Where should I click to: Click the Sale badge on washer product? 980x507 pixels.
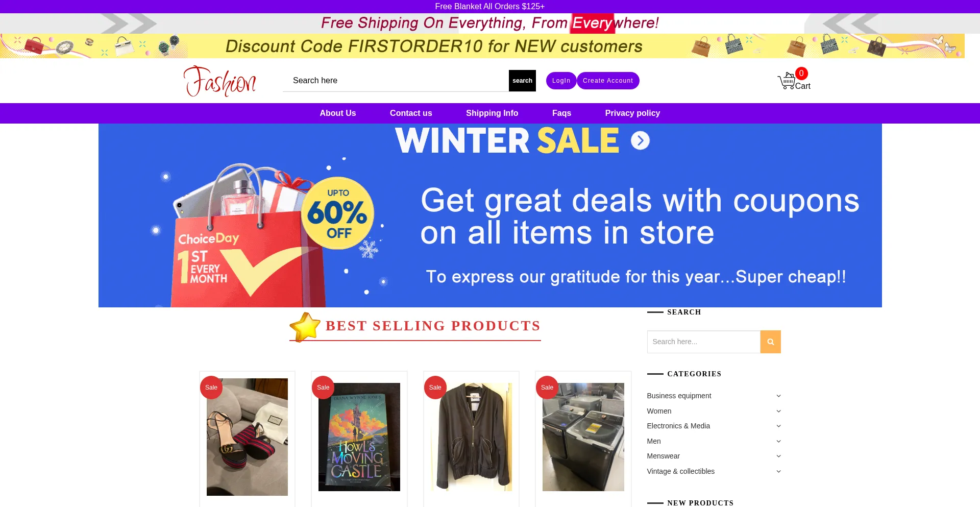click(547, 388)
